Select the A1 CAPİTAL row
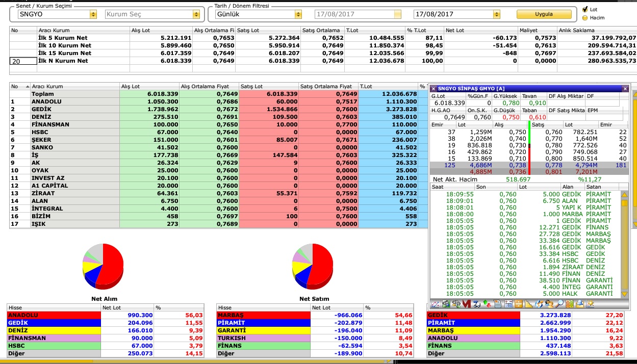Image resolution: width=637 pixels, height=364 pixels. point(219,186)
